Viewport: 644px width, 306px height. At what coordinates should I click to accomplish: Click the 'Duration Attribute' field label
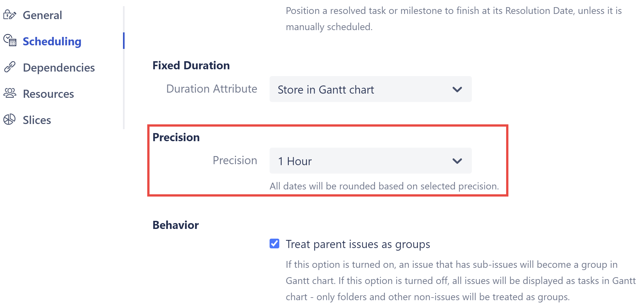point(212,89)
